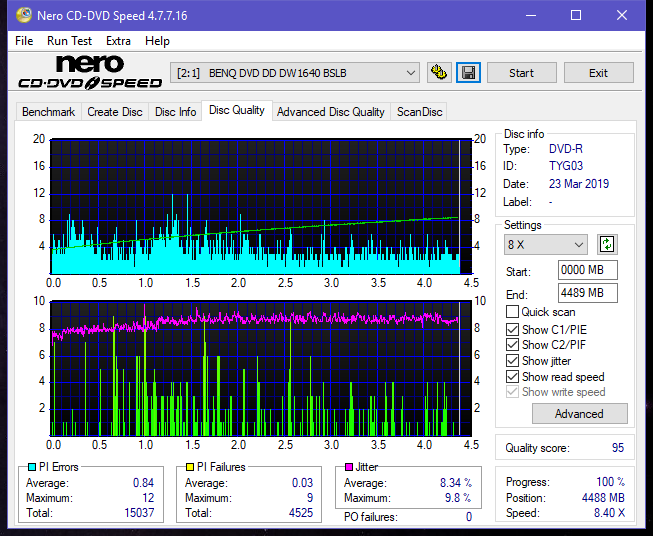Toggle the disabled Show write speed checkbox

[x=512, y=392]
